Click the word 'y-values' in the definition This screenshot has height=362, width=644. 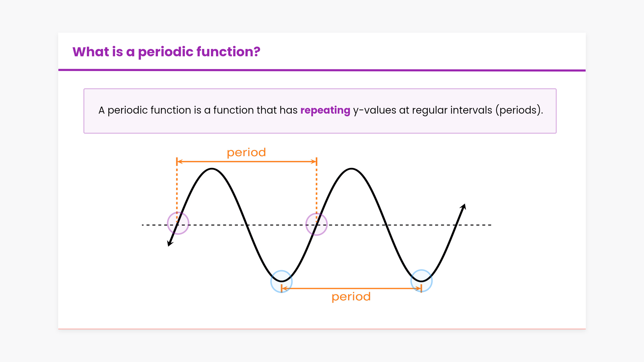tap(374, 110)
